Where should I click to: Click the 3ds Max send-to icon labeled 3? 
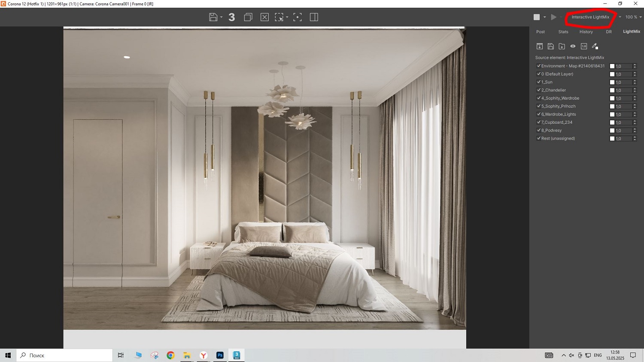pos(232,17)
